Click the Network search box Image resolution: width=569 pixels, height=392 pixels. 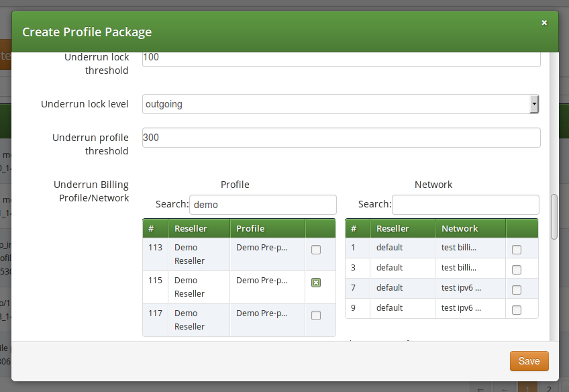click(x=465, y=205)
